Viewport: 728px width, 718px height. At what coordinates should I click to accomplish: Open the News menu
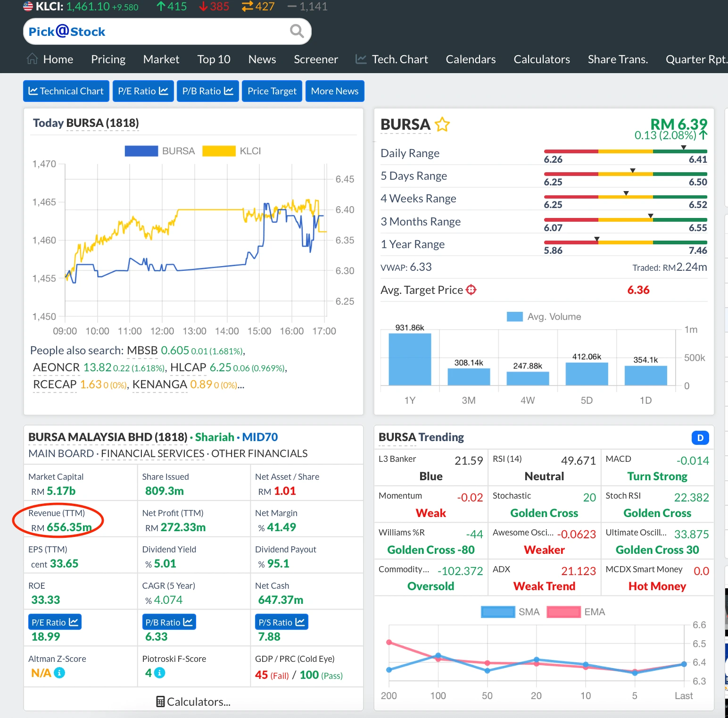(262, 59)
